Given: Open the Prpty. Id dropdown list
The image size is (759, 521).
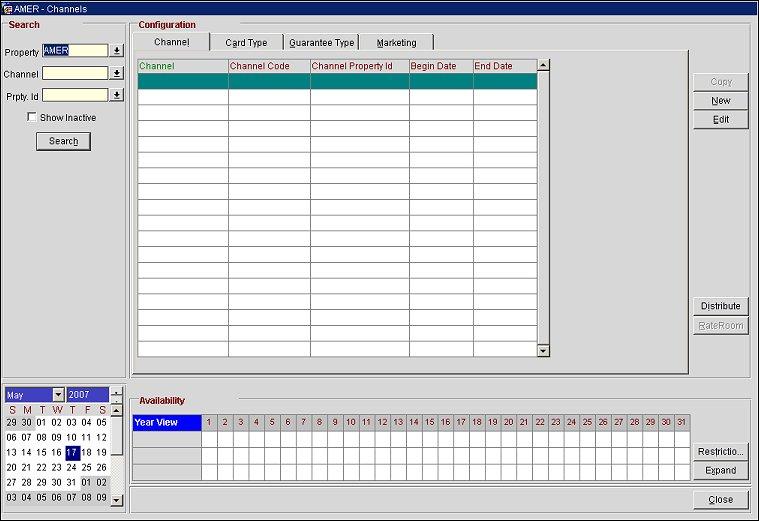Looking at the screenshot, I should point(117,96).
